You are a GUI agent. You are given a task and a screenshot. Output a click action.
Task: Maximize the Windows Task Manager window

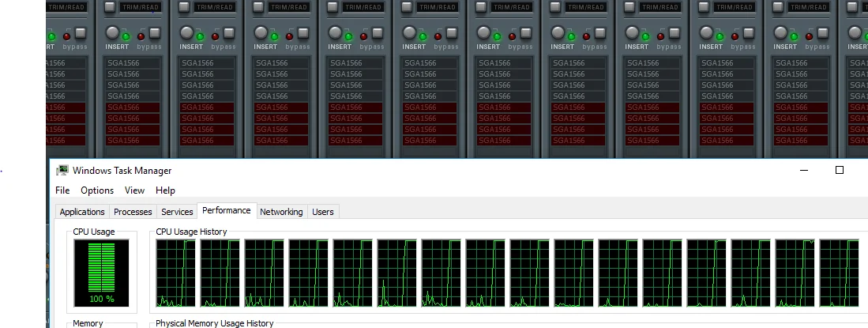pyautogui.click(x=840, y=170)
